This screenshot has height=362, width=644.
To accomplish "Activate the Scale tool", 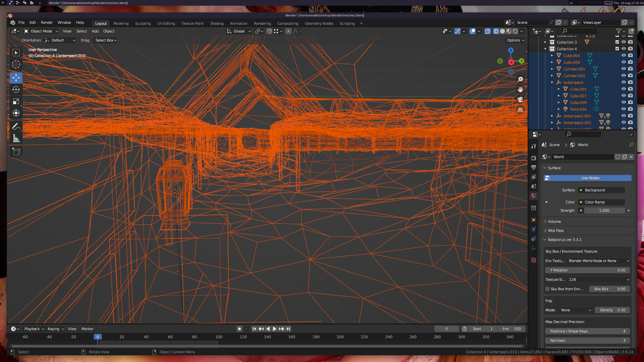I will tap(16, 101).
